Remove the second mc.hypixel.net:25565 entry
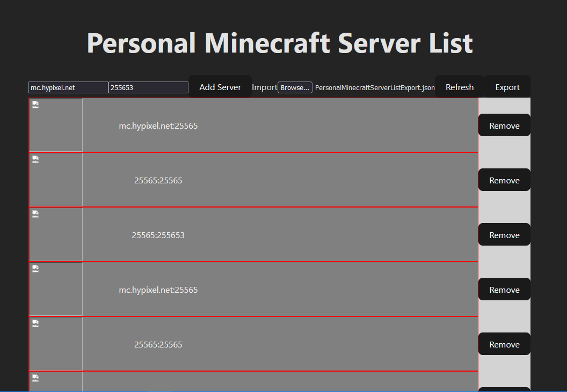 [504, 290]
